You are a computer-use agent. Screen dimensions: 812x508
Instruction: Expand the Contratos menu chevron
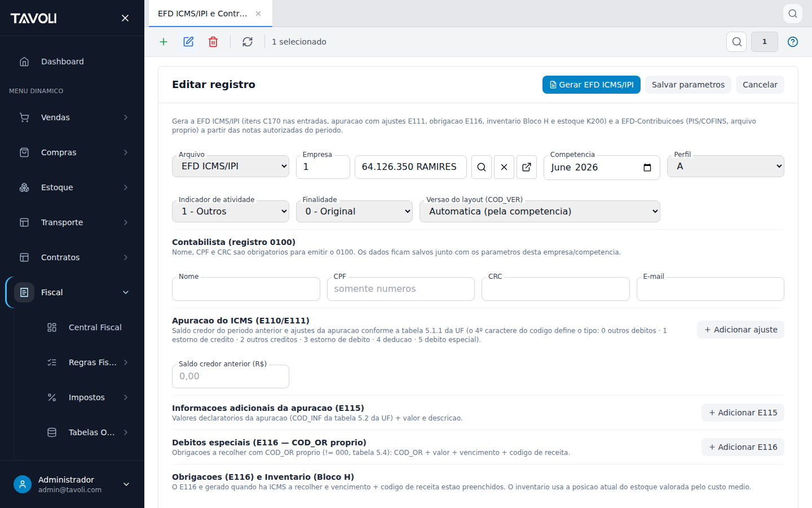126,257
